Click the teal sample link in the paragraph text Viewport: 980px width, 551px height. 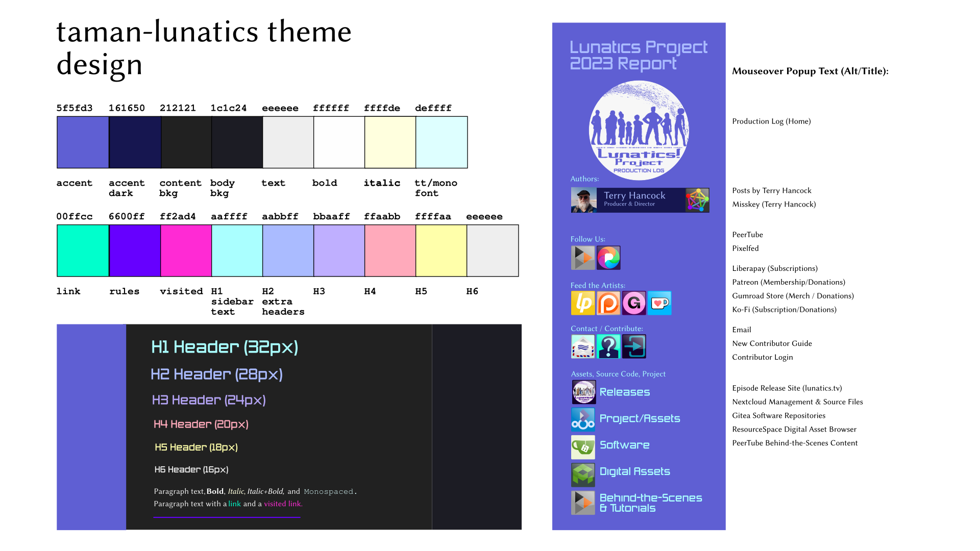point(234,504)
